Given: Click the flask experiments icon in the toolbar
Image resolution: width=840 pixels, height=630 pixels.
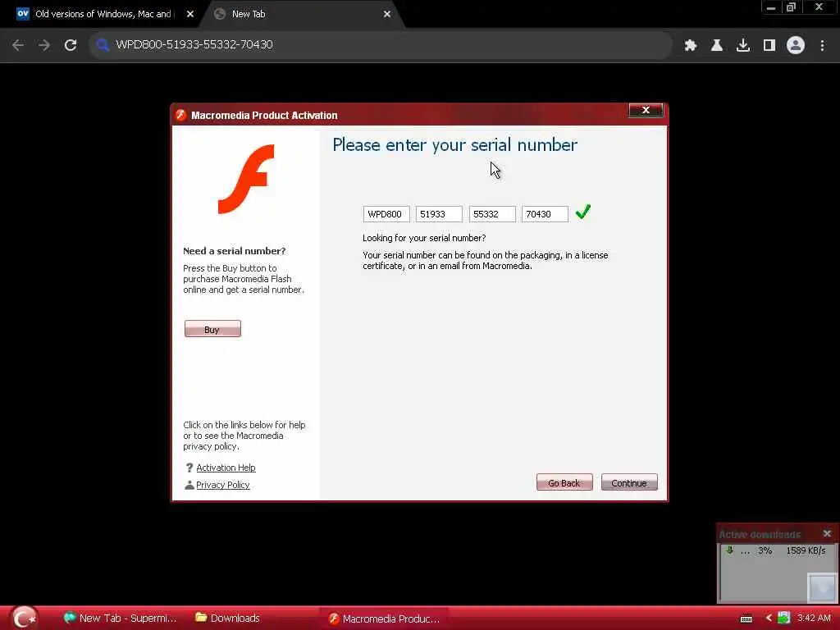Looking at the screenshot, I should pyautogui.click(x=717, y=46).
